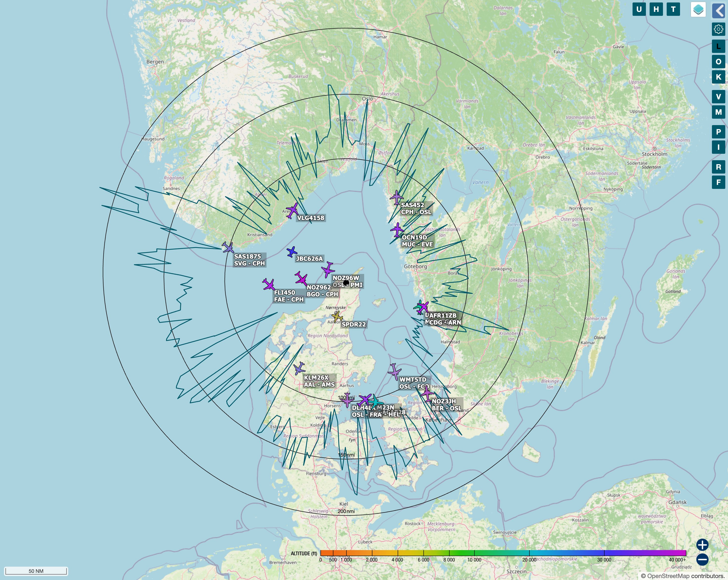Toggle the O sidebar button

pyautogui.click(x=718, y=62)
